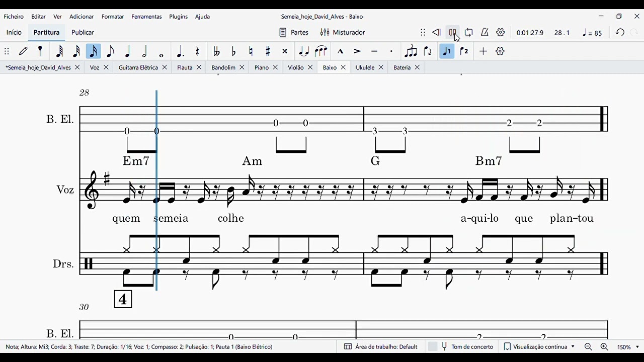This screenshot has width=644, height=362.
Task: Add staccato articulation
Action: pos(391,51)
